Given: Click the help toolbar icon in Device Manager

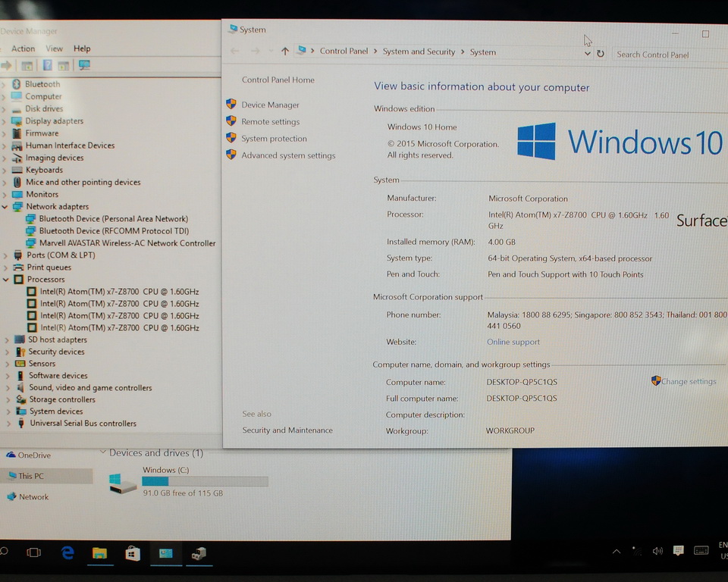Looking at the screenshot, I should click(47, 65).
